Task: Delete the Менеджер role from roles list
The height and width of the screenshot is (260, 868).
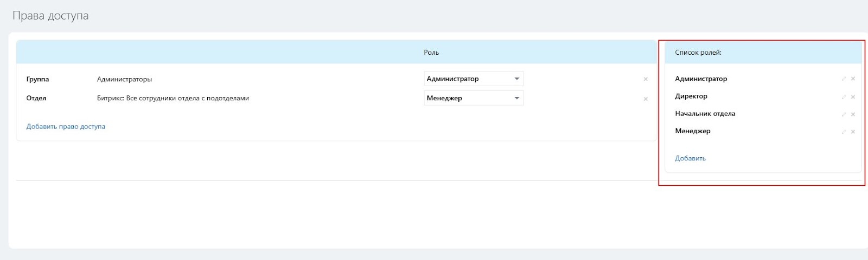Action: point(853,132)
